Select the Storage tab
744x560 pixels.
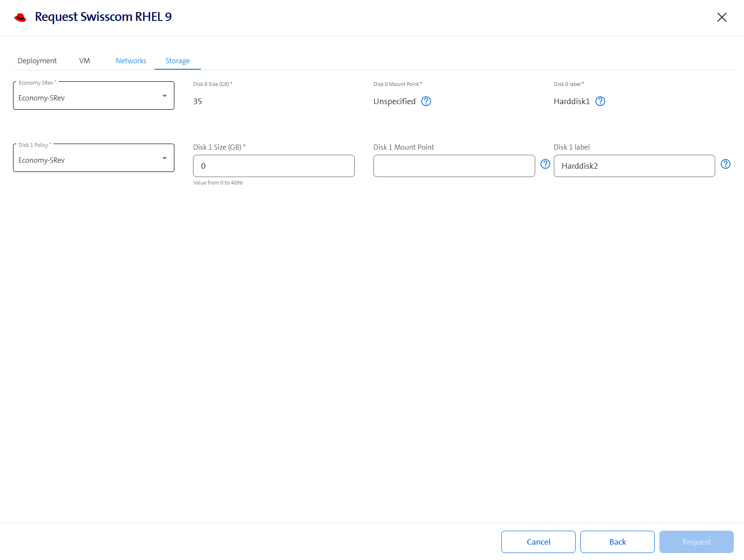tap(178, 61)
